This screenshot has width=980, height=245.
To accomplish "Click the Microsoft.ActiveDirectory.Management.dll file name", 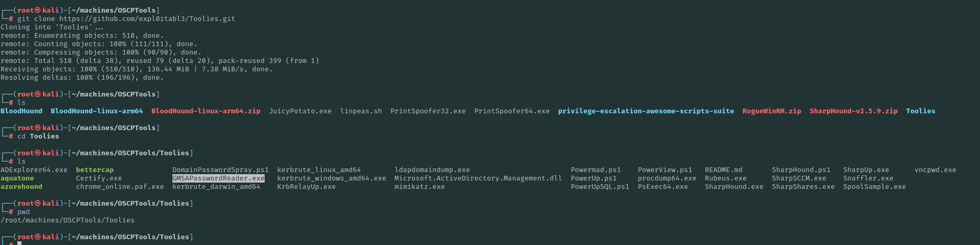I will click(x=478, y=178).
